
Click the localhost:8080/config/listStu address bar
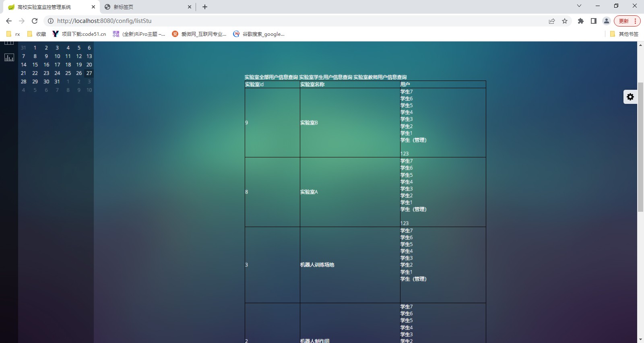[x=298, y=21]
